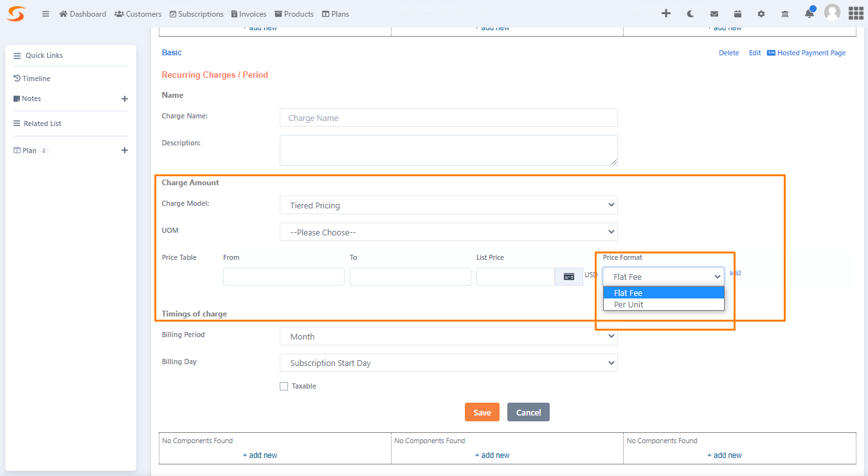Viewport: 868px width, 476px height.
Task: Open the settings gear icon
Action: 761,13
